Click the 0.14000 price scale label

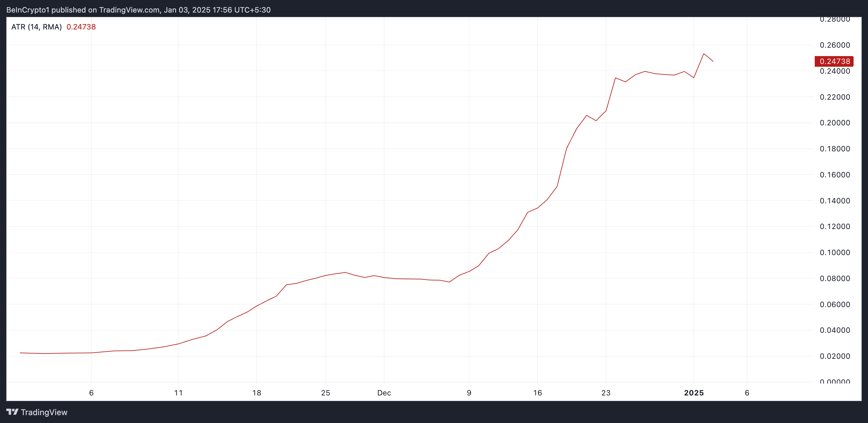(x=835, y=201)
